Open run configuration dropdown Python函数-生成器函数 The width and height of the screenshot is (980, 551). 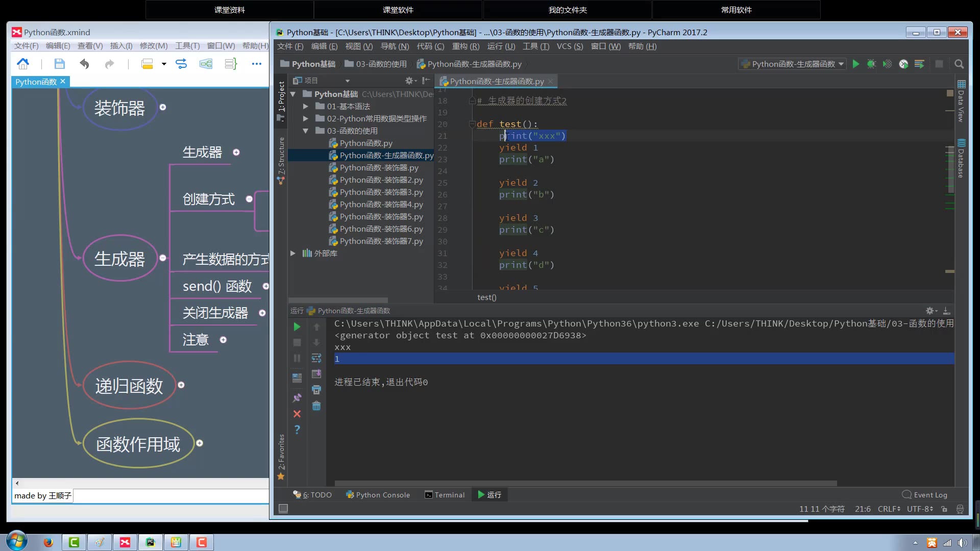793,64
